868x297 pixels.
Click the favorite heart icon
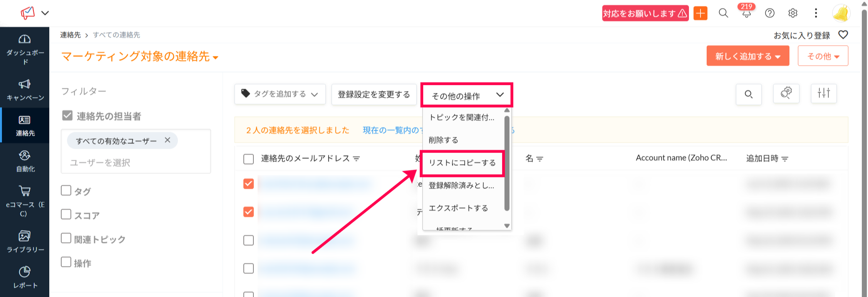[x=843, y=35]
